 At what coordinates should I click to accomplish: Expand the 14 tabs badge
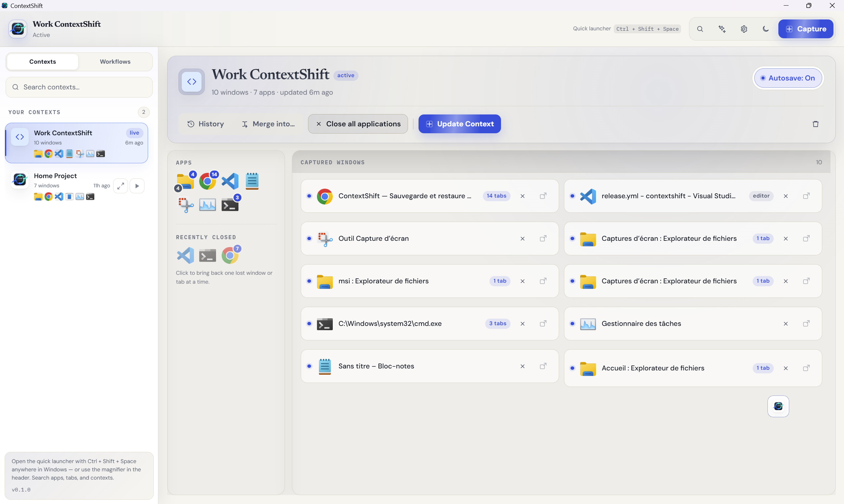[496, 196]
